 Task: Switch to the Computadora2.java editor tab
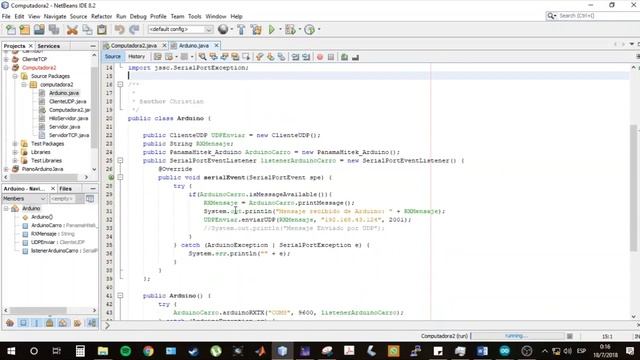(133, 46)
